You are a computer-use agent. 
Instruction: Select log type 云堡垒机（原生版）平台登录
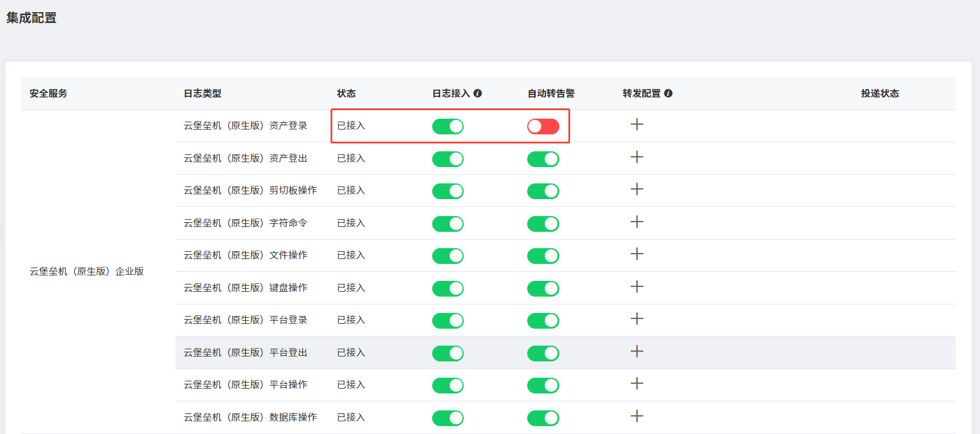[246, 320]
